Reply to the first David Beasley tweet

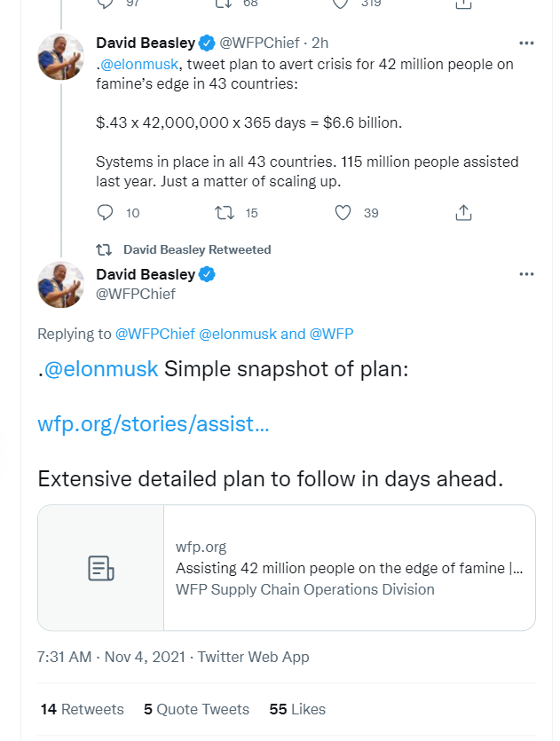[x=106, y=213]
